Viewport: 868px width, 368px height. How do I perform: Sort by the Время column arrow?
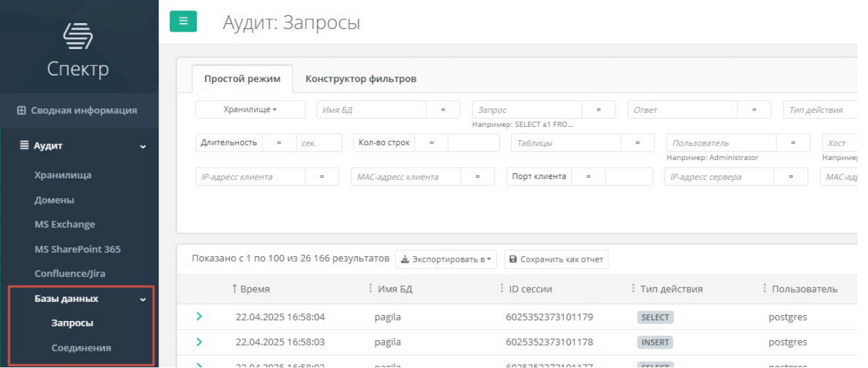234,289
